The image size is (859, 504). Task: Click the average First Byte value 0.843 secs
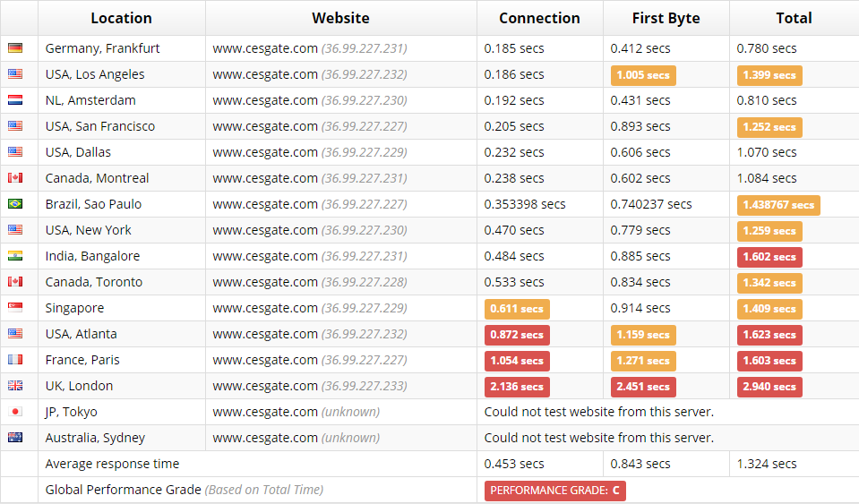tap(640, 464)
